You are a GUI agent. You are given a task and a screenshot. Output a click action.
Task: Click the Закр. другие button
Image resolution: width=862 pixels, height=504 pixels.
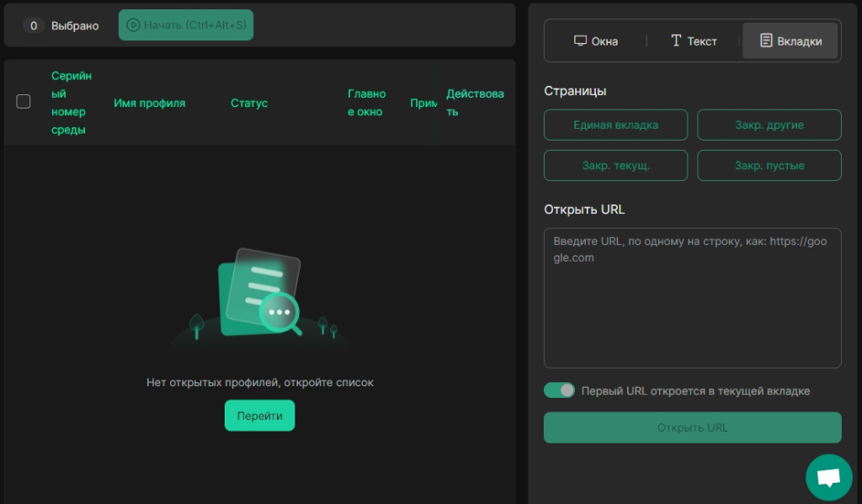(x=769, y=125)
